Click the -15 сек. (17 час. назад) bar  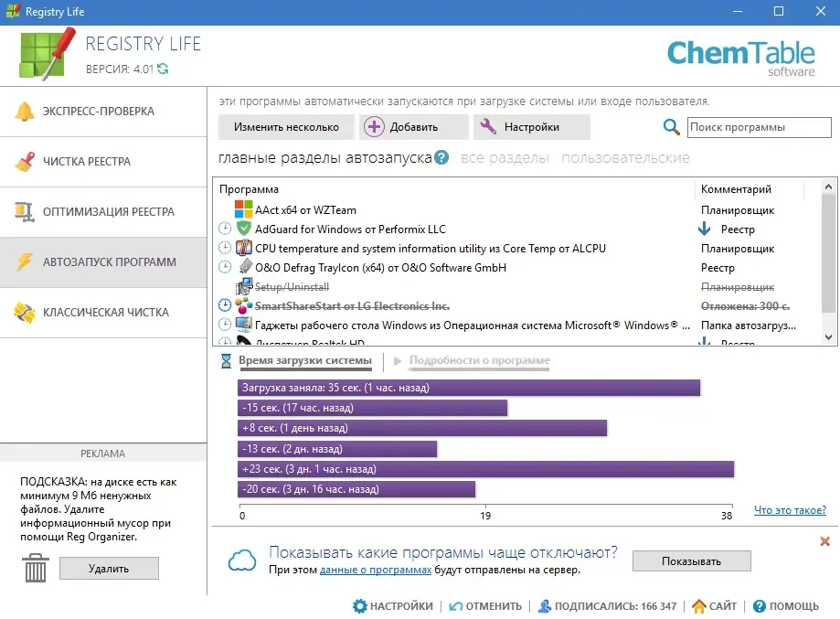(x=372, y=408)
